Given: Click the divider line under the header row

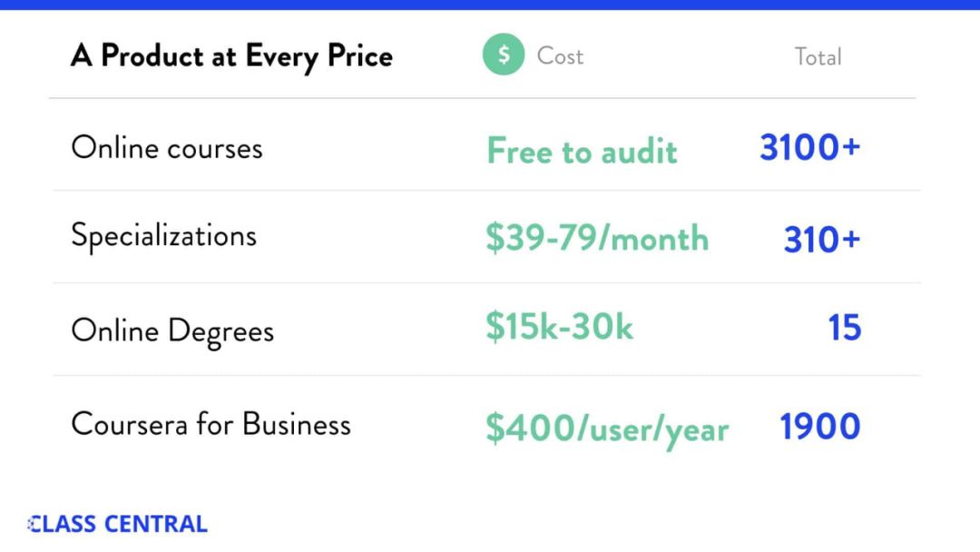Looking at the screenshot, I should pos(482,98).
